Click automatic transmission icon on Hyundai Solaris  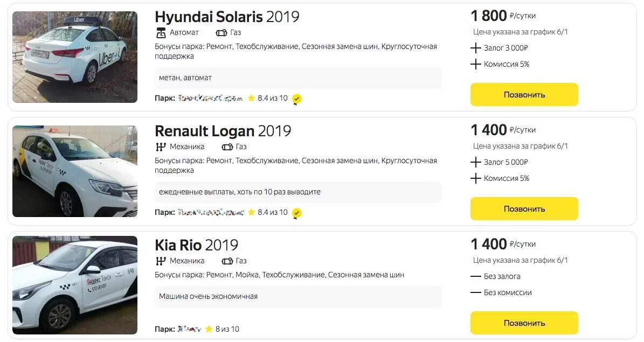(161, 33)
